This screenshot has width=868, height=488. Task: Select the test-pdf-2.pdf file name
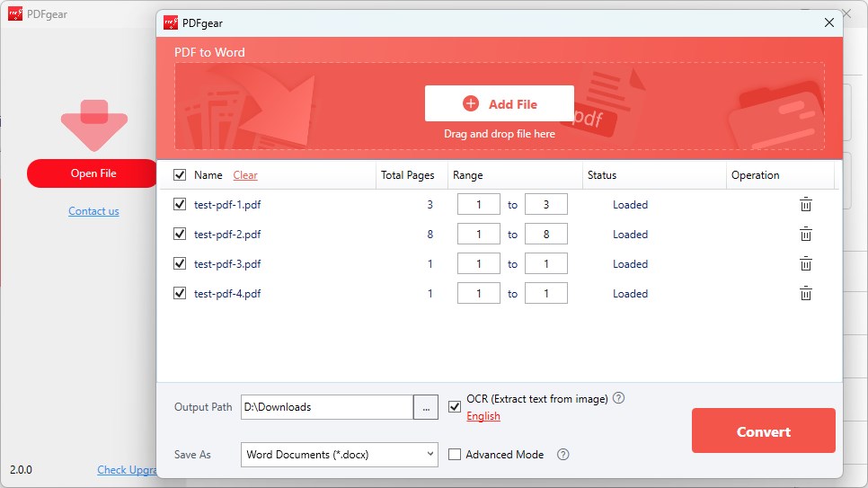tap(227, 235)
